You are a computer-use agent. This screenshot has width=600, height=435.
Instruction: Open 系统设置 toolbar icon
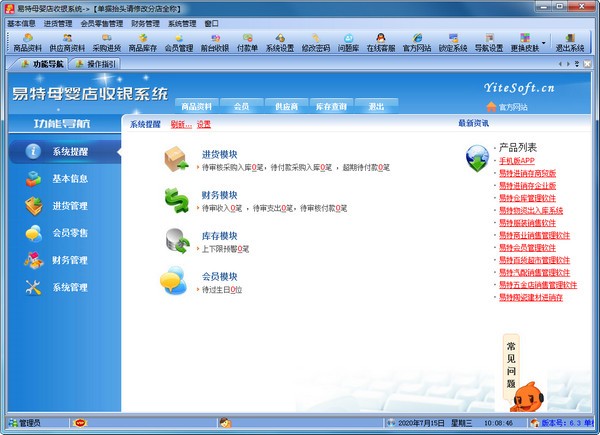pos(280,42)
